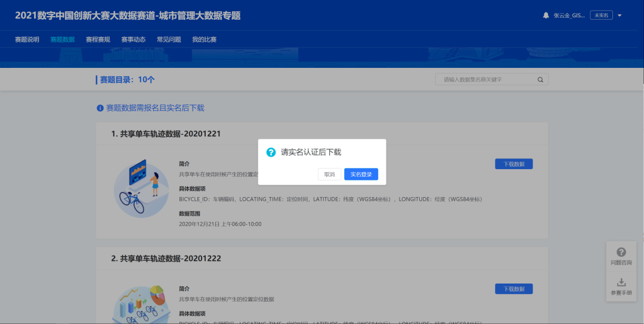
Task: Select the 我的比赛 tab
Action: pyautogui.click(x=204, y=39)
